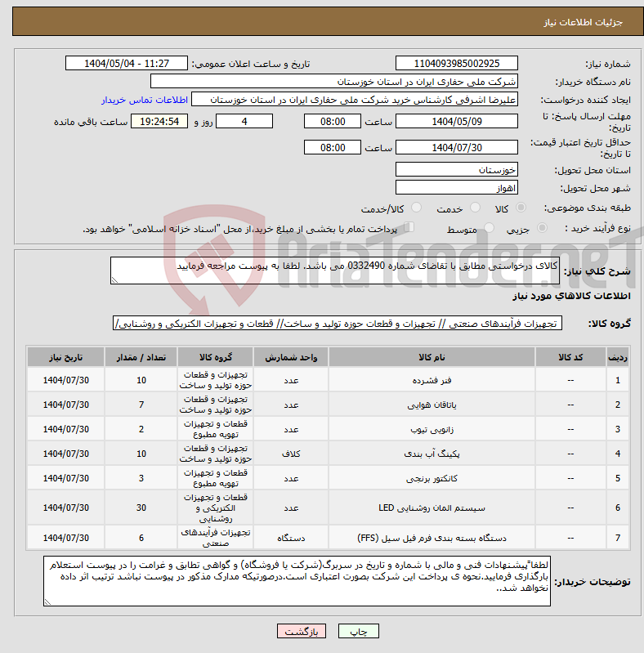Click the item name کانکتور برنجی
Image resolution: width=644 pixels, height=653 pixels.
(432, 478)
